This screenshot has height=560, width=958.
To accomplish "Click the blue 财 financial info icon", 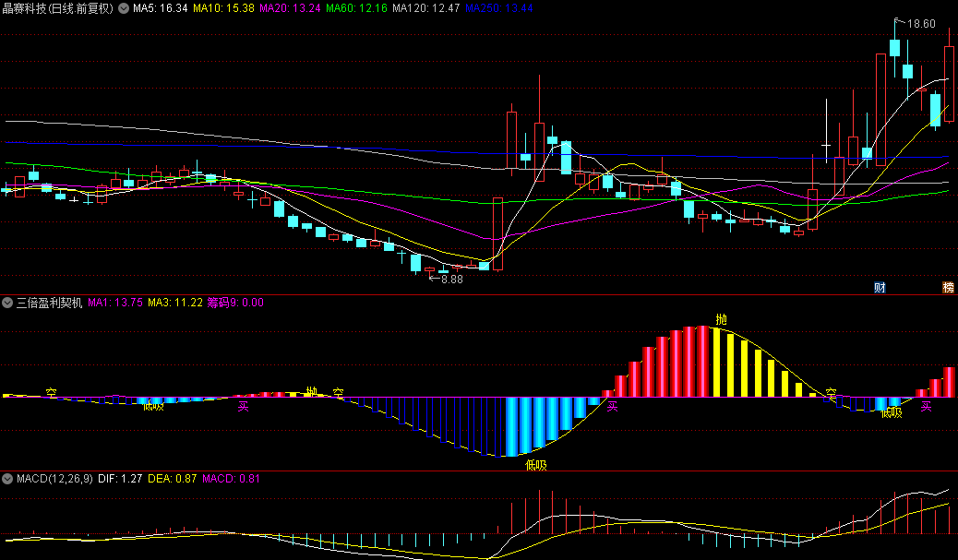I will pyautogui.click(x=880, y=288).
